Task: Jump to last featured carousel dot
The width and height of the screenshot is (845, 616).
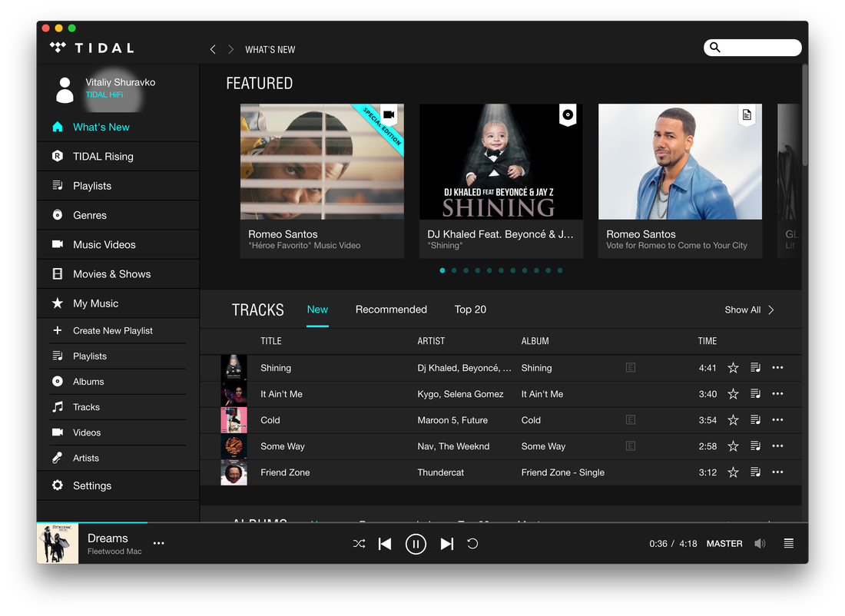Action: click(x=560, y=270)
